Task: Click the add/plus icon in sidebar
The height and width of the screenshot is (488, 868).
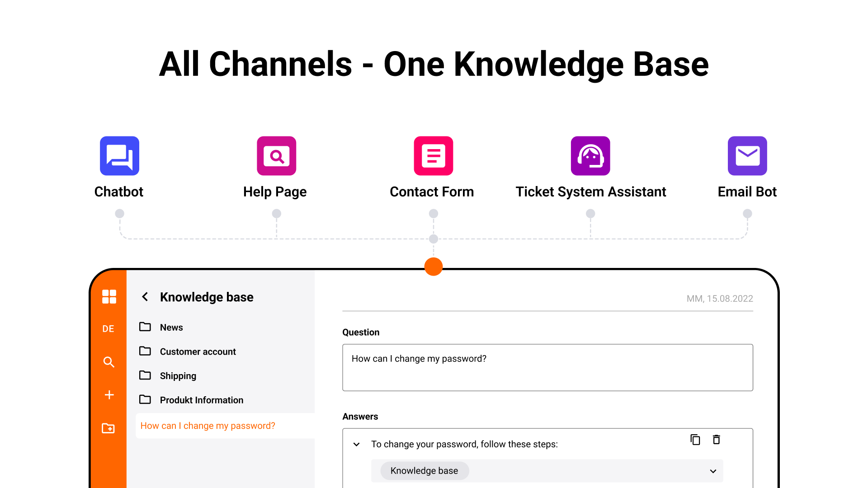Action: click(x=108, y=394)
